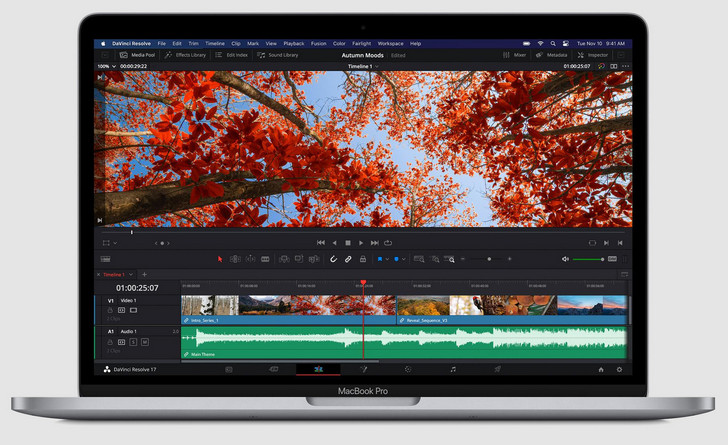Viewport: 728px width, 445px height.
Task: Open Project Settings gear icon
Action: point(619,370)
